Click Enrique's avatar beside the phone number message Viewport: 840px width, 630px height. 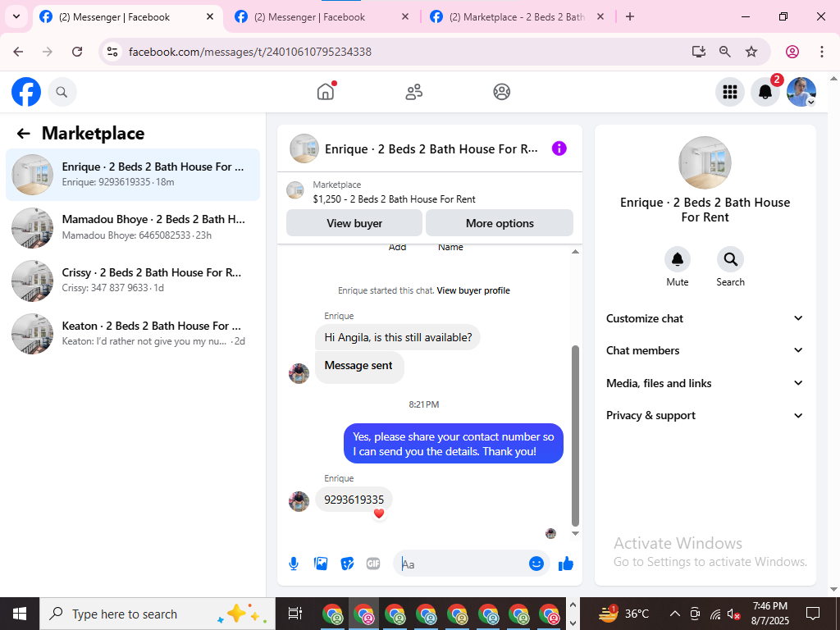(299, 501)
